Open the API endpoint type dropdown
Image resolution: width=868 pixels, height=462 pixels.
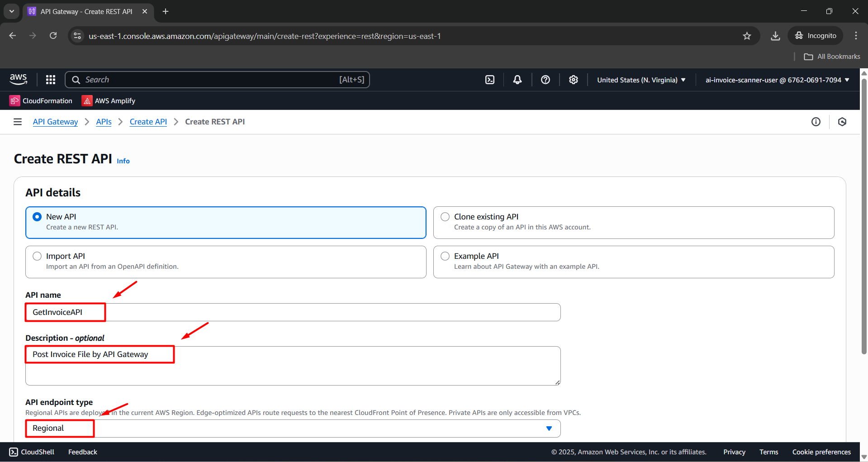[x=549, y=428]
